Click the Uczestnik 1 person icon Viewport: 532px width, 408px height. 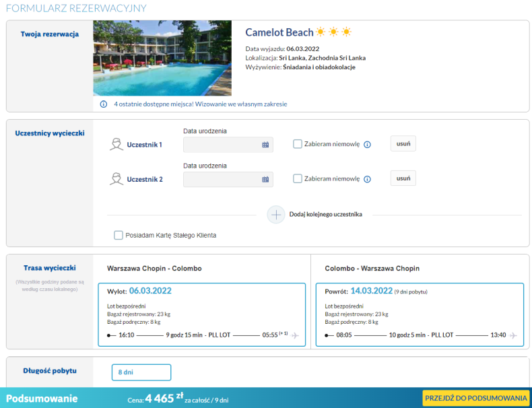tap(116, 144)
